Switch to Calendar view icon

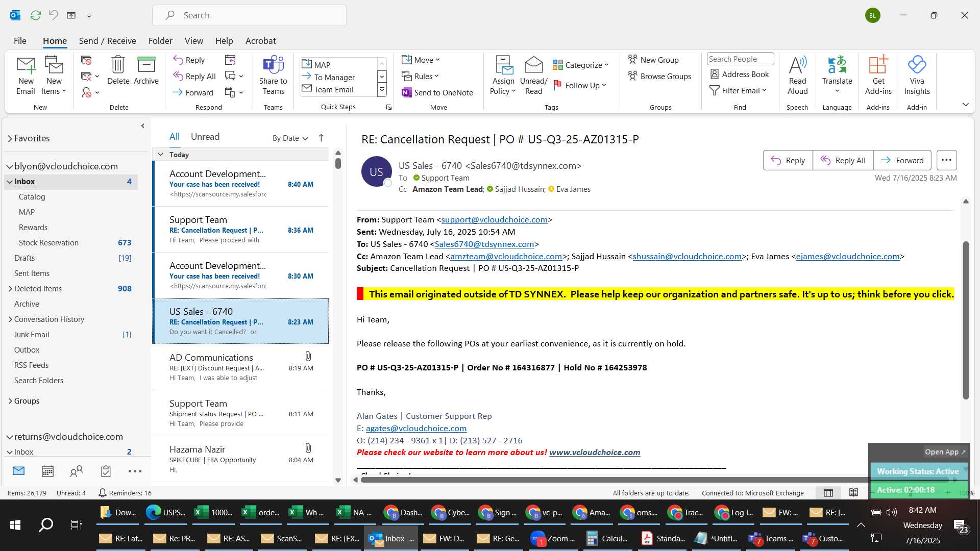(x=47, y=471)
